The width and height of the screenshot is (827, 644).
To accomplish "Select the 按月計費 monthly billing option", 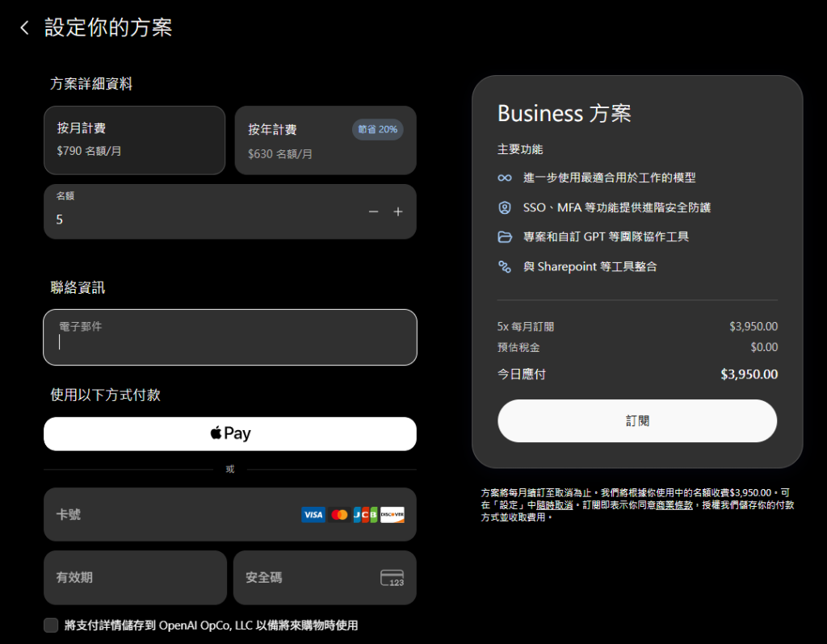I will [x=135, y=140].
